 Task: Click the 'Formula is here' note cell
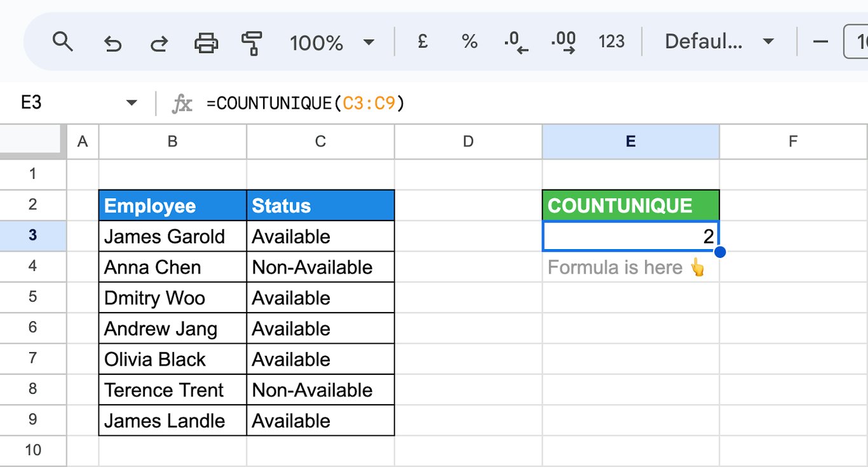coord(630,267)
